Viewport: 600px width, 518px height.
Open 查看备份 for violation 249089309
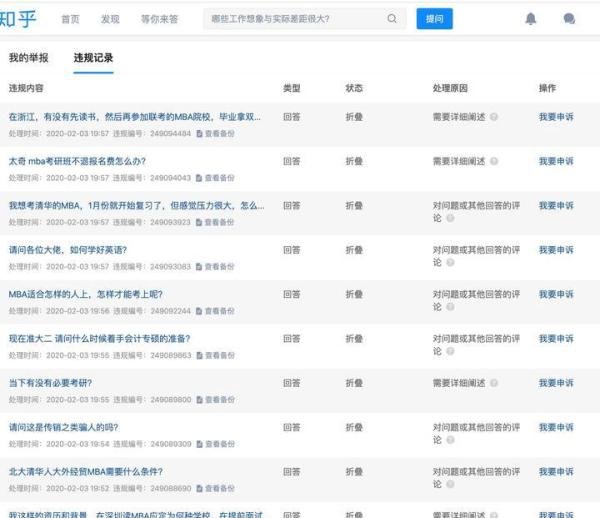(x=215, y=444)
